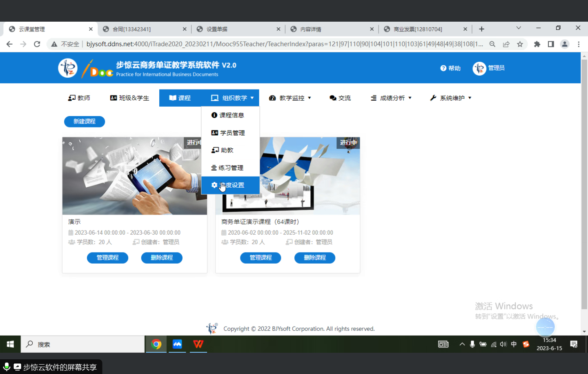Expand the 系统维护 dropdown menu
The width and height of the screenshot is (588, 374).
[x=450, y=98]
